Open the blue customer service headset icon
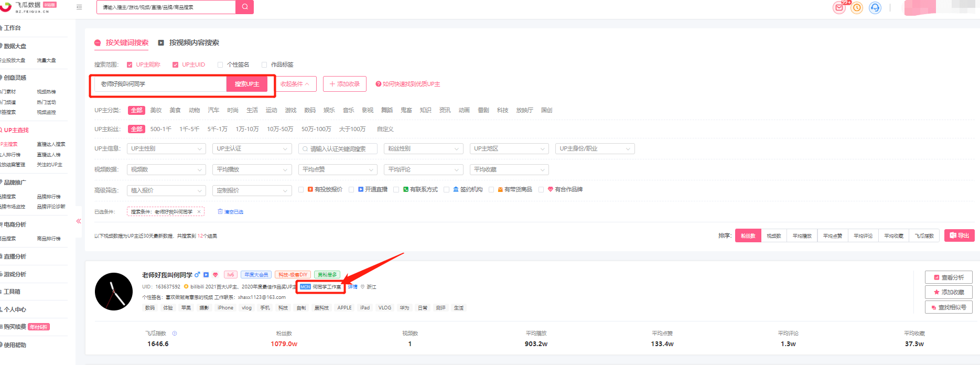 pos(875,8)
